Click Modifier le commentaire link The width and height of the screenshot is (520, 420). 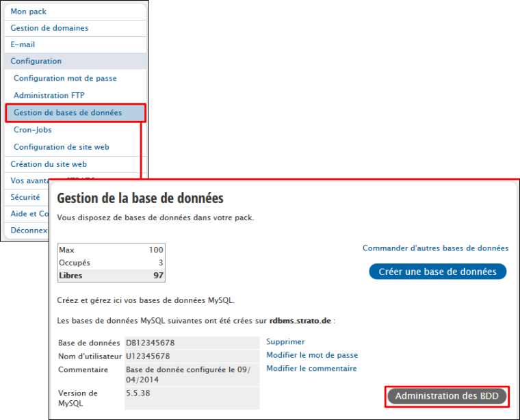coord(311,369)
